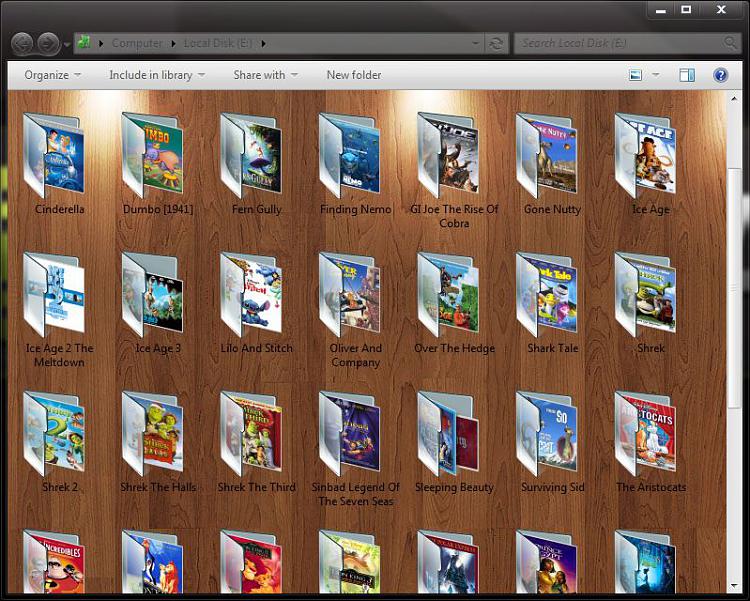Refresh the Local Disk (E:) view
Screen dimensions: 750x601
tap(496, 44)
